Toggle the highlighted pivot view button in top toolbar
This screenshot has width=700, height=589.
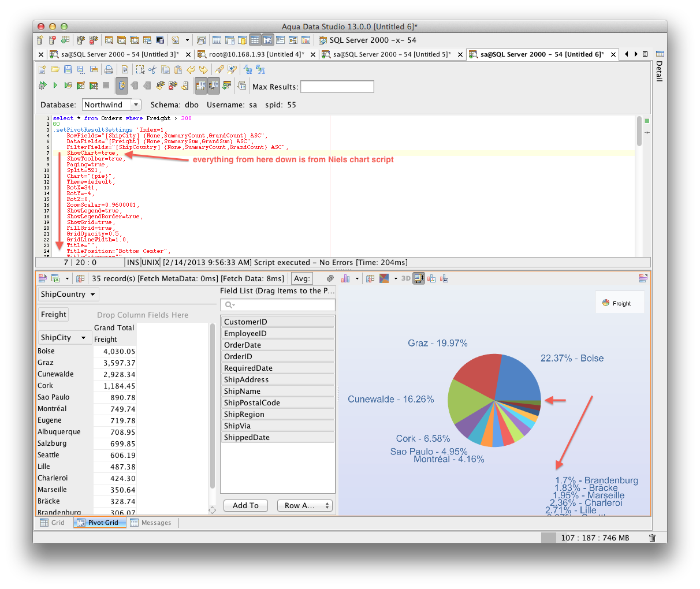point(267,40)
